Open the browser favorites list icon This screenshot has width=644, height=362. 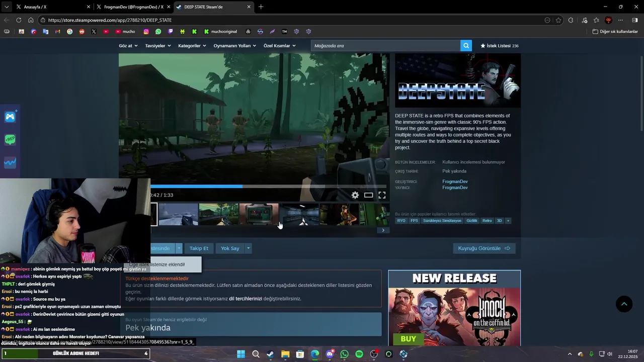(x=596, y=20)
